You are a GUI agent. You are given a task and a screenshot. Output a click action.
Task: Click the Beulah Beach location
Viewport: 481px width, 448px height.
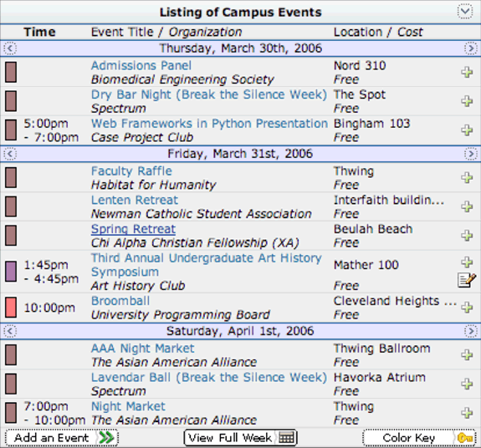click(373, 229)
